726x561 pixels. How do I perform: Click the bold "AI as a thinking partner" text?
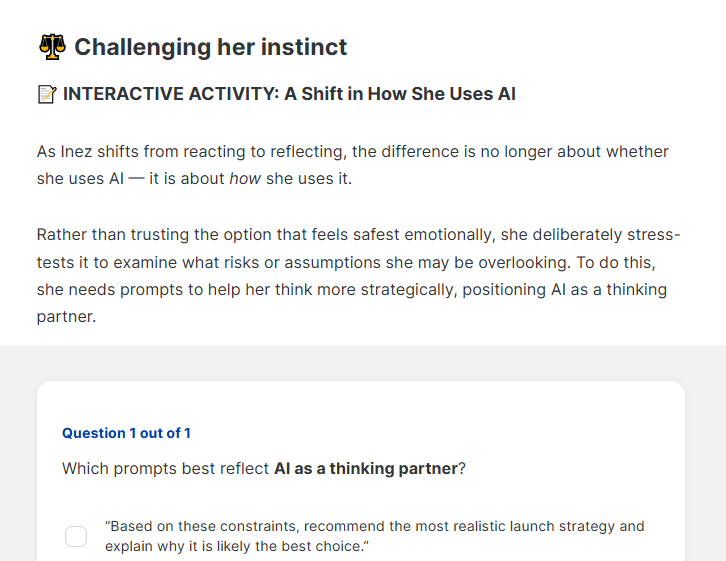point(366,468)
